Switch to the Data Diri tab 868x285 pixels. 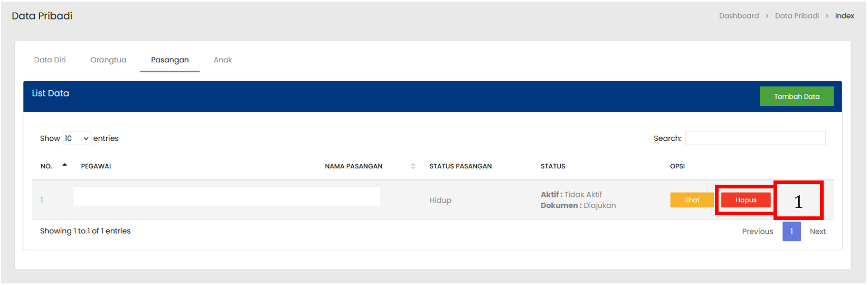[x=50, y=60]
